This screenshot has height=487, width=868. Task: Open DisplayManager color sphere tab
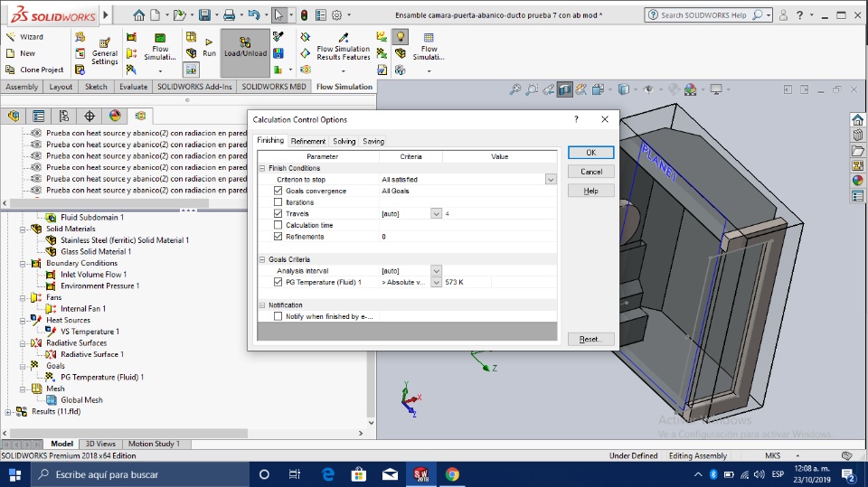point(115,116)
